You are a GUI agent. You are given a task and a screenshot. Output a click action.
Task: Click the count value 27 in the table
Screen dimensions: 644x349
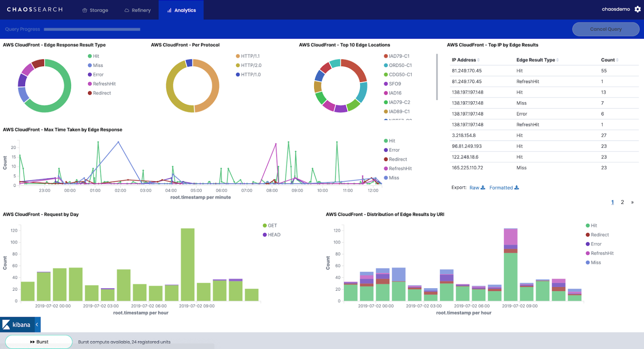coord(604,136)
